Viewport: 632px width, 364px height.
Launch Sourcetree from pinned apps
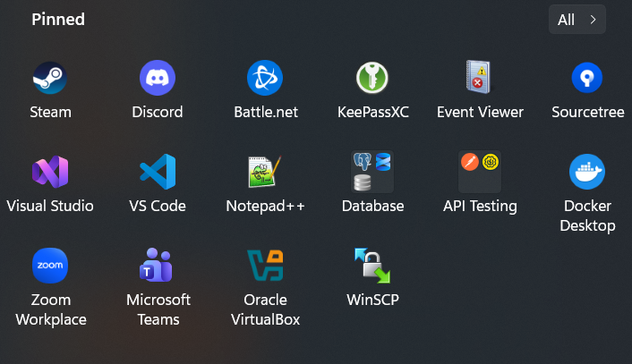click(x=587, y=78)
